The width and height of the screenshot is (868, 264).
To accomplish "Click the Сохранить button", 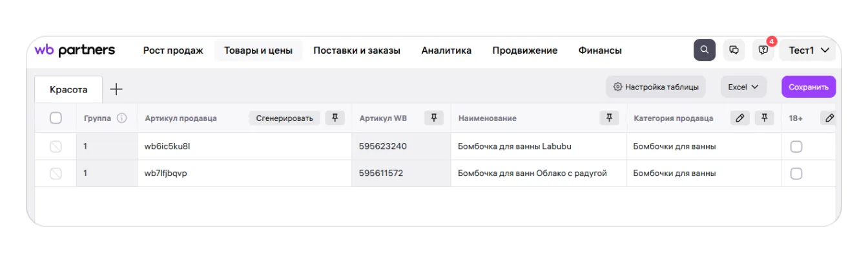I will click(809, 87).
